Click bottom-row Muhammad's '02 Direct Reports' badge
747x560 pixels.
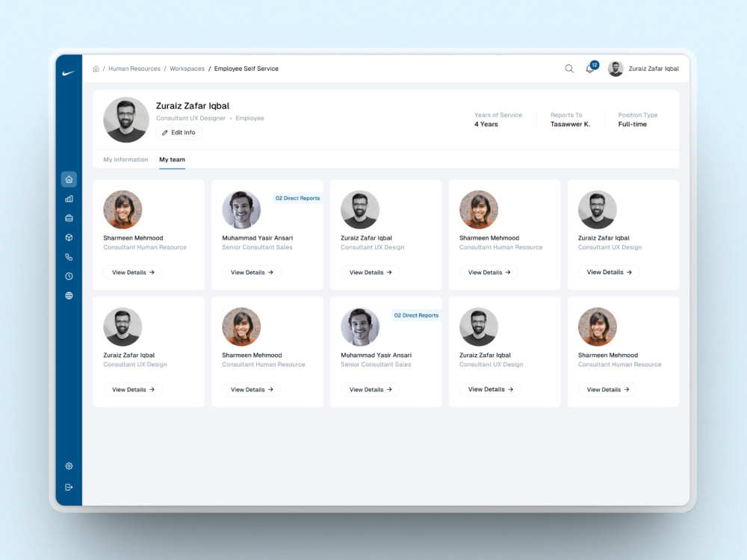[416, 315]
